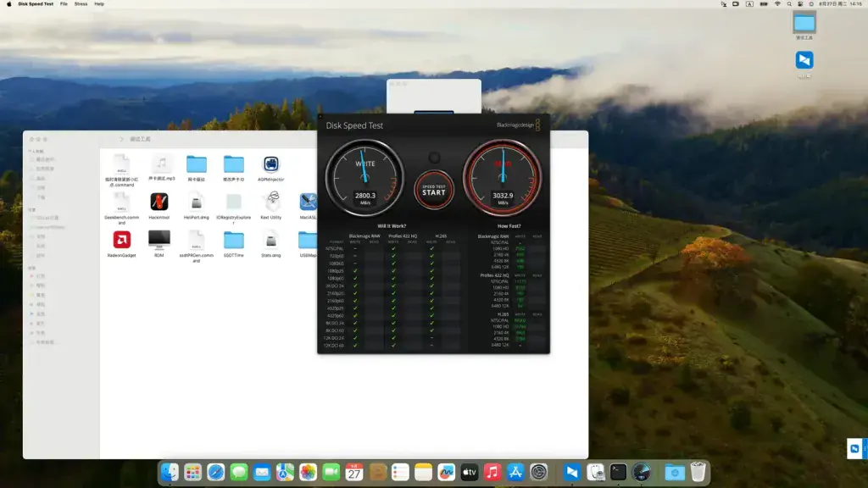Start the disk speed test
Screen dimensions: 868x488
[x=433, y=191]
